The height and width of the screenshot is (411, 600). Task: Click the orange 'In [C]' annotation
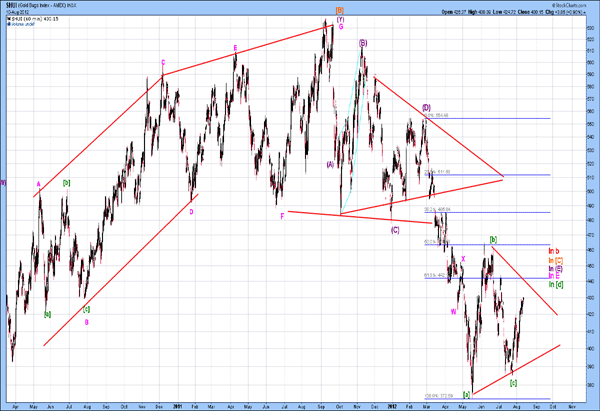[556, 261]
